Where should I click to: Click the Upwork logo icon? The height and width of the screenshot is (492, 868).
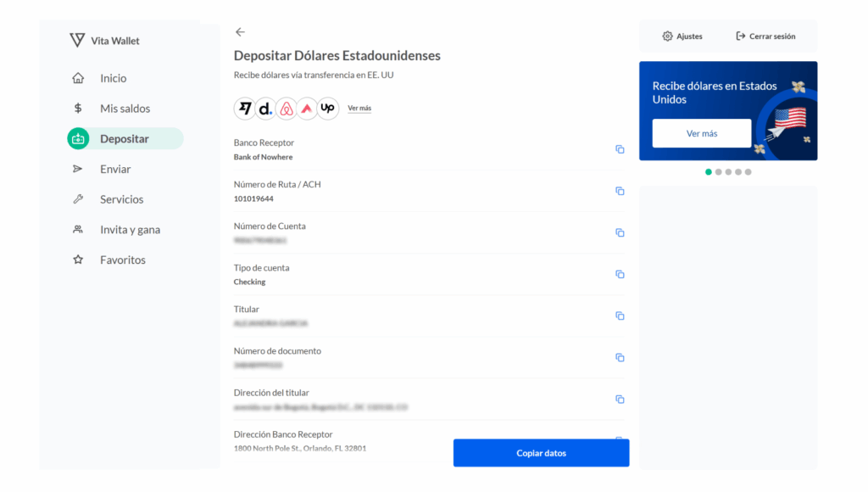327,109
